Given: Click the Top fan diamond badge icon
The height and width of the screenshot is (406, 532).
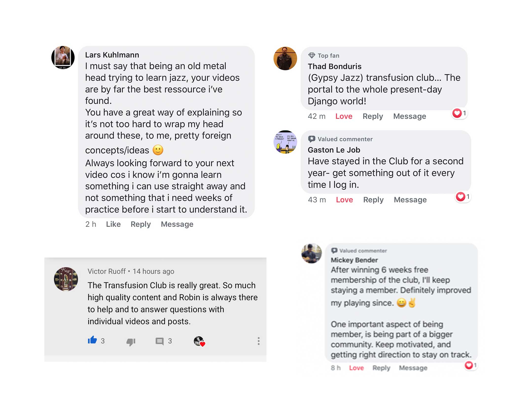Looking at the screenshot, I should [x=312, y=55].
